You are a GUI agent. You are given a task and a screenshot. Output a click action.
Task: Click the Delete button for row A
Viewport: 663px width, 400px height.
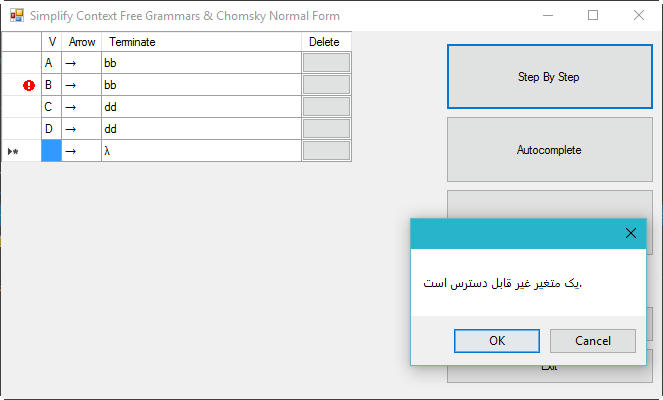326,63
